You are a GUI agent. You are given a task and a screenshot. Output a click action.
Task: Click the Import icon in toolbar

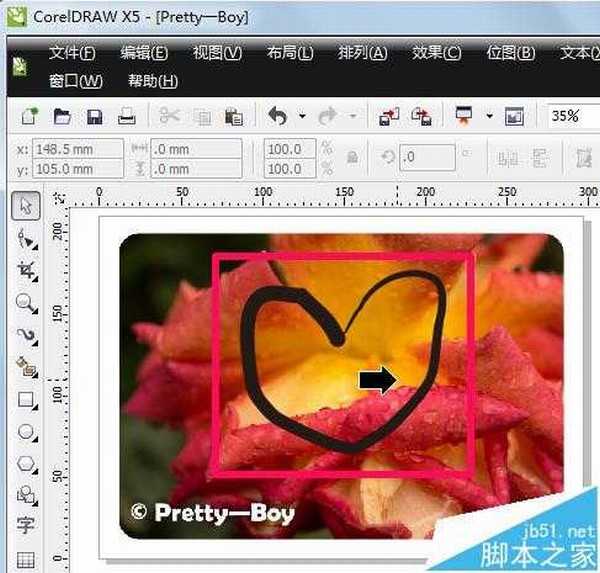(x=389, y=117)
